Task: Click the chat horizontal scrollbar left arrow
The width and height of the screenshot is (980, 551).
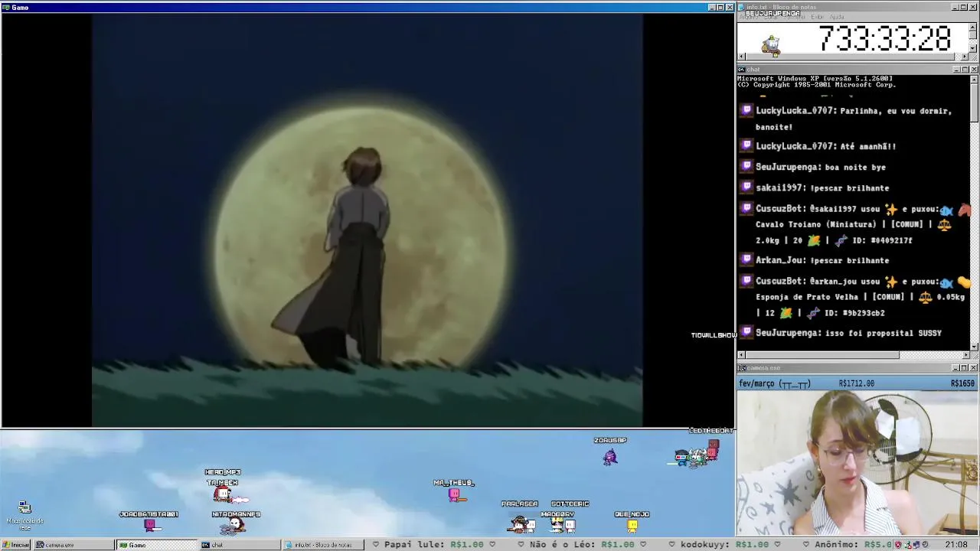Action: (x=741, y=354)
